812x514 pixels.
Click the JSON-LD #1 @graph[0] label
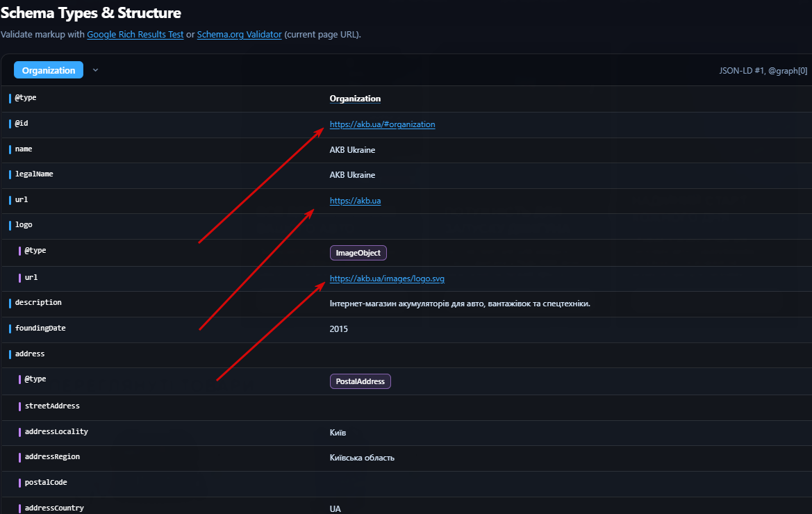[x=763, y=70]
